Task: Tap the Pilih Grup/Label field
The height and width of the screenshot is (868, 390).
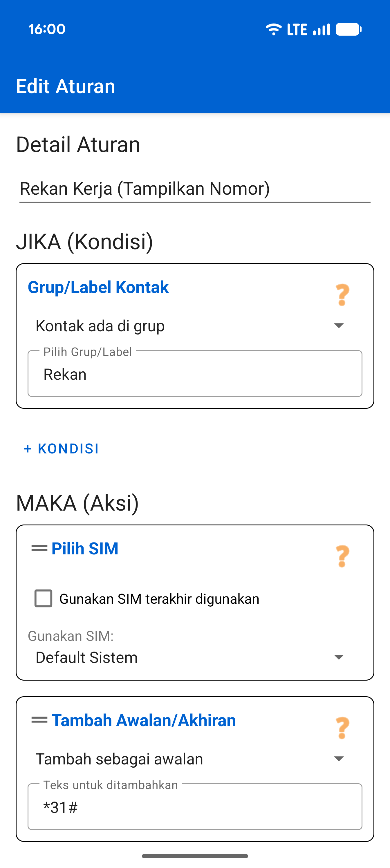Action: [195, 374]
